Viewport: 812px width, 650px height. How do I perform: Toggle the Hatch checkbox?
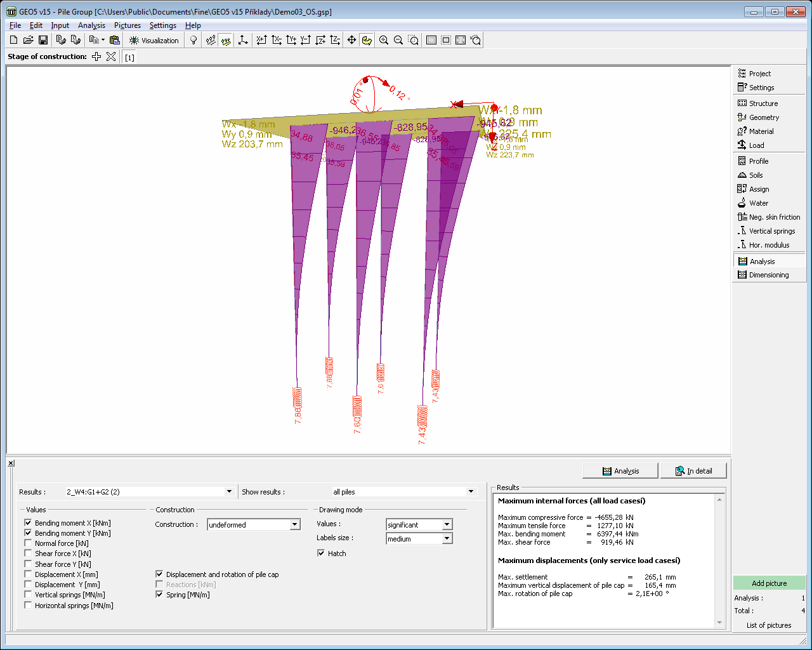321,554
